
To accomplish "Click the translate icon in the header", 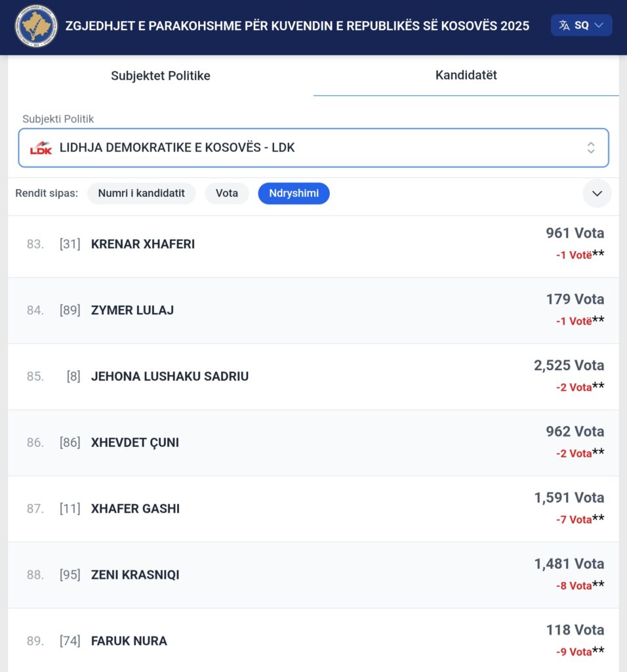I will 564,26.
